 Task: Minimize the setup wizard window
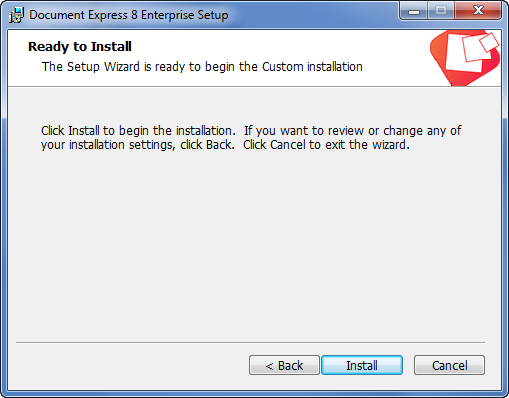[414, 11]
